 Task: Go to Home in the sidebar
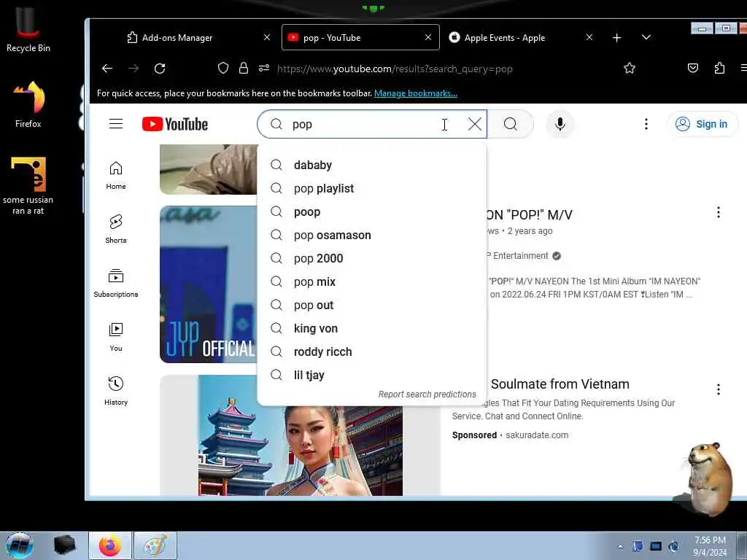(x=116, y=175)
